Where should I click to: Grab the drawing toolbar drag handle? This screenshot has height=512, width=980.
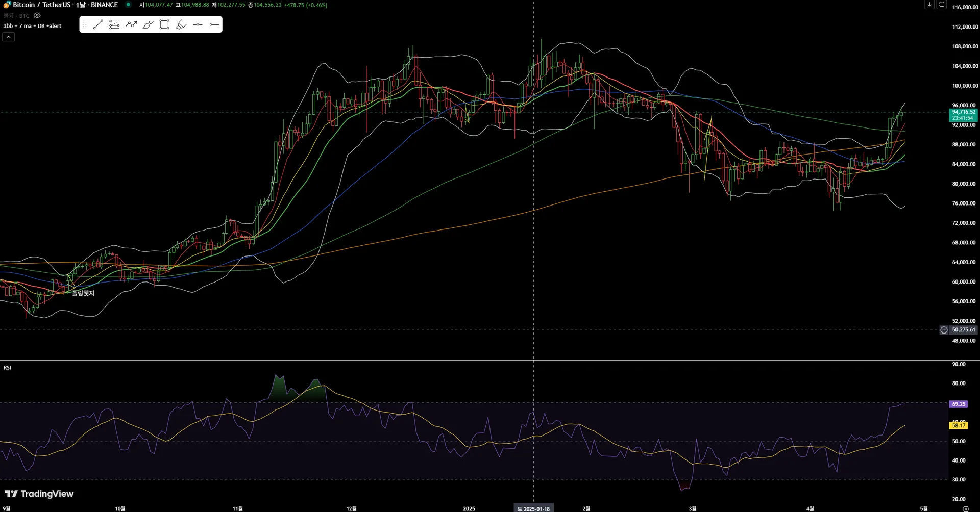(x=85, y=24)
